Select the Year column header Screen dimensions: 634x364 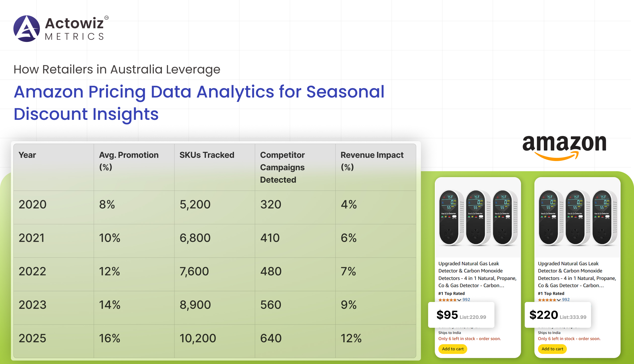coord(27,155)
